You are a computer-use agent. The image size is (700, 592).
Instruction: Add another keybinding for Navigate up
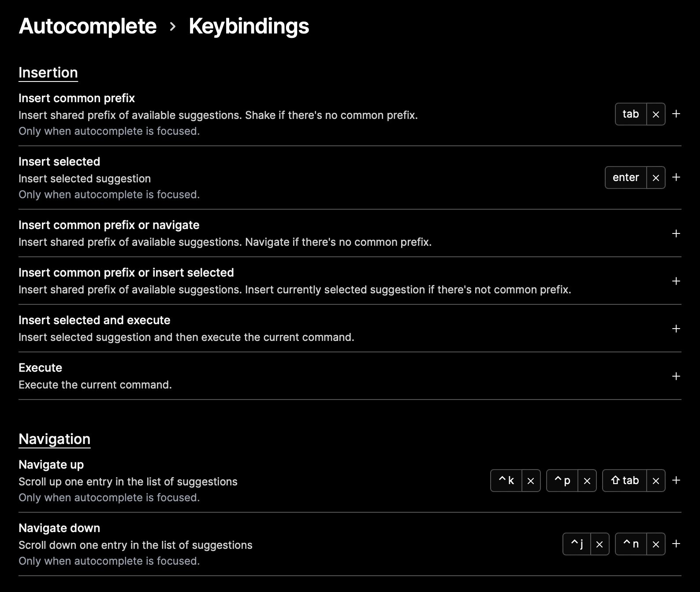point(676,481)
